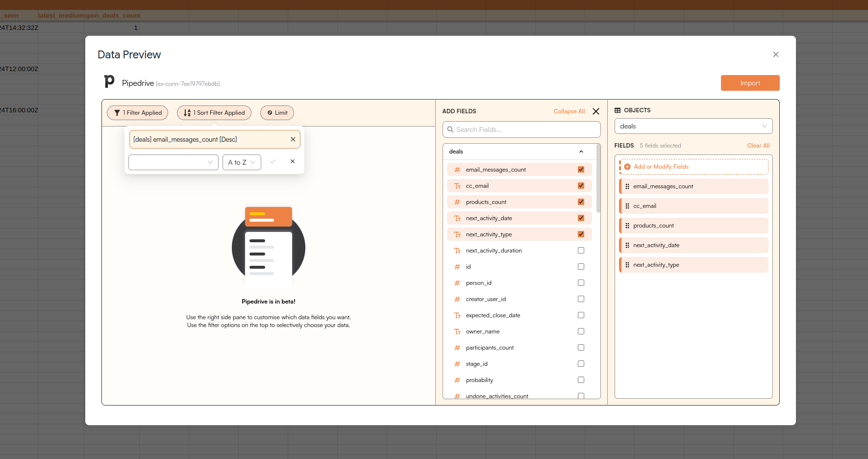Close the Add Fields panel with the X icon

[x=596, y=111]
